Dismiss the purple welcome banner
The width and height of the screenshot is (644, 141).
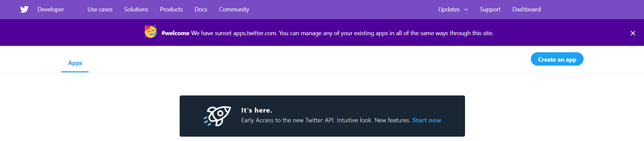pos(633,33)
